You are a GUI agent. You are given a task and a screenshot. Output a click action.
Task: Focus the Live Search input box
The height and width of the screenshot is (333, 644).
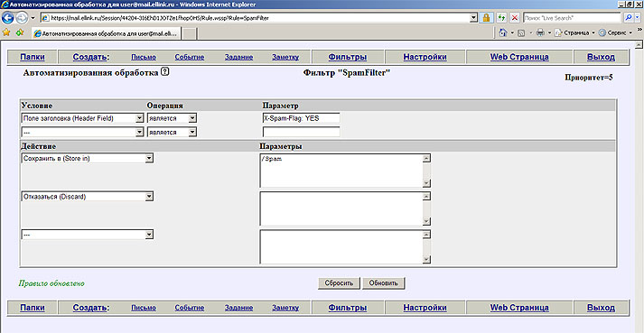coord(572,18)
